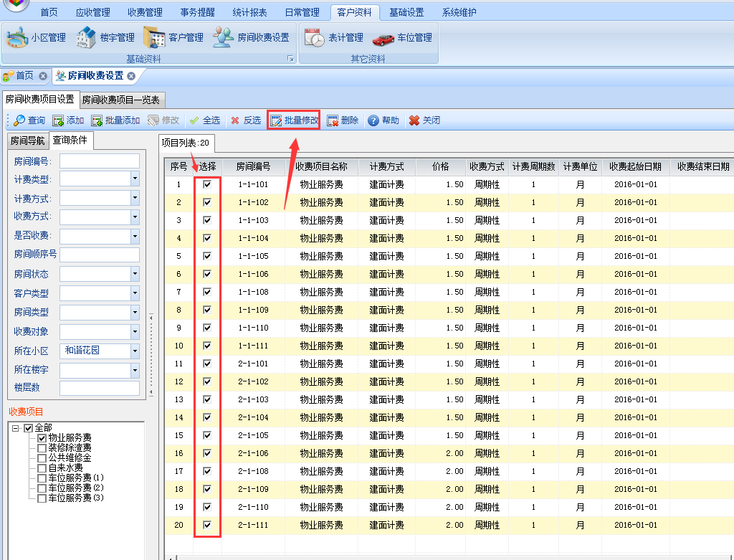Click the 全选 select-all checkmark icon

coord(194,120)
